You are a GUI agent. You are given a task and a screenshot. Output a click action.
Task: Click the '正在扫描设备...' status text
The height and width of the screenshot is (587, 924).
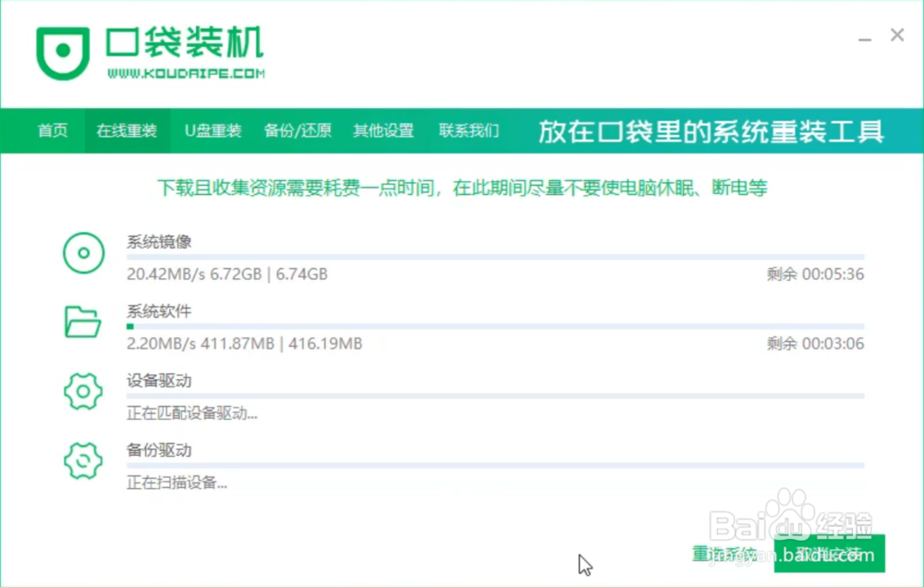176,483
